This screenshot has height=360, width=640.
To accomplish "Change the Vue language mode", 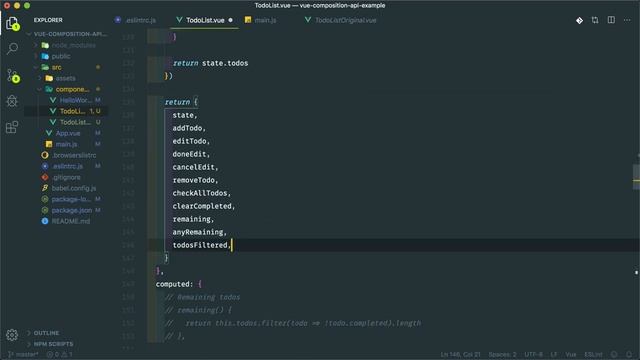I will [x=571, y=354].
